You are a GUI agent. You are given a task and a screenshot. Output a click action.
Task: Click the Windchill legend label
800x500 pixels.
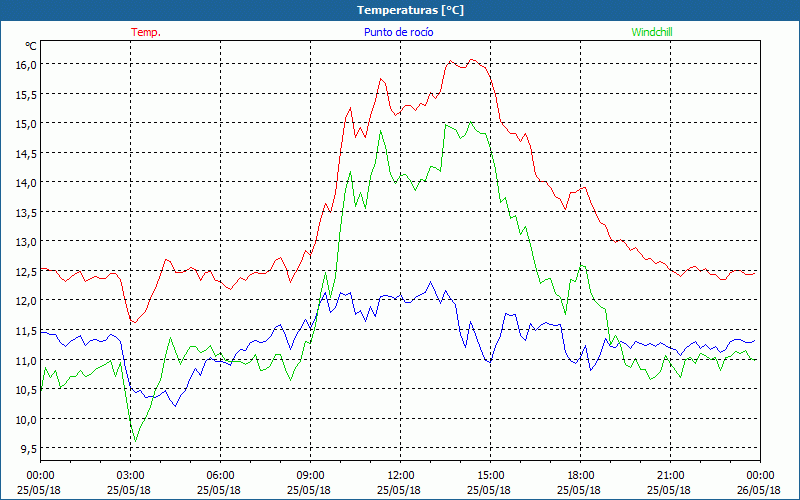point(652,32)
